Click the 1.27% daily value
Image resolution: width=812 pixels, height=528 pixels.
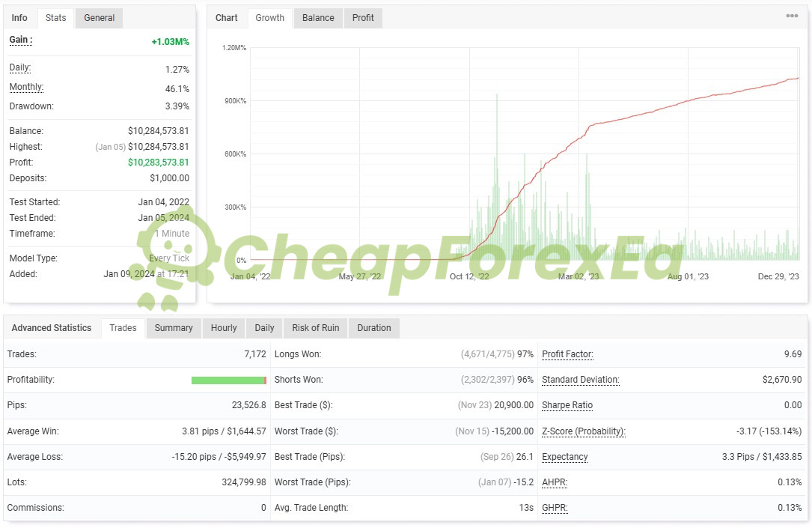(x=177, y=70)
